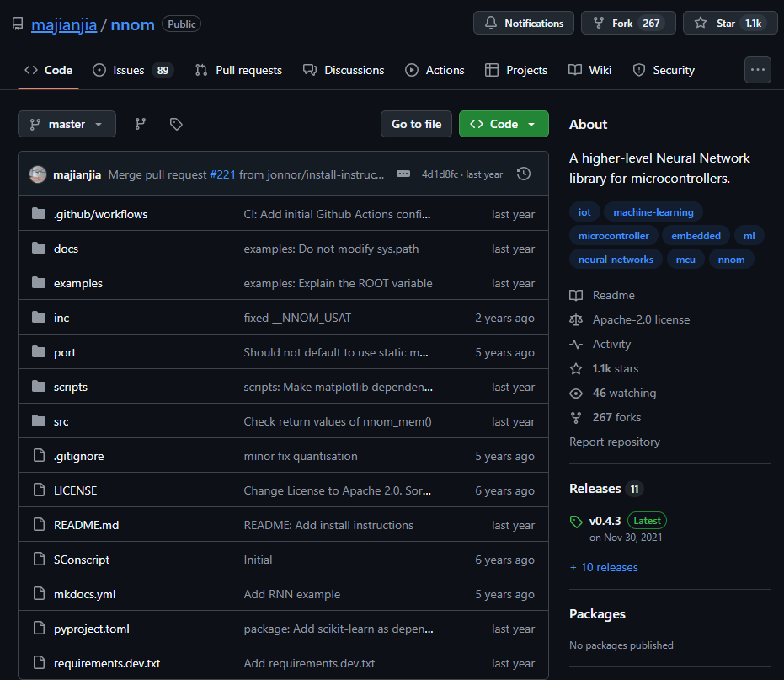Select the embedded topic tag
Viewport: 784px width, 680px height.
pos(696,236)
